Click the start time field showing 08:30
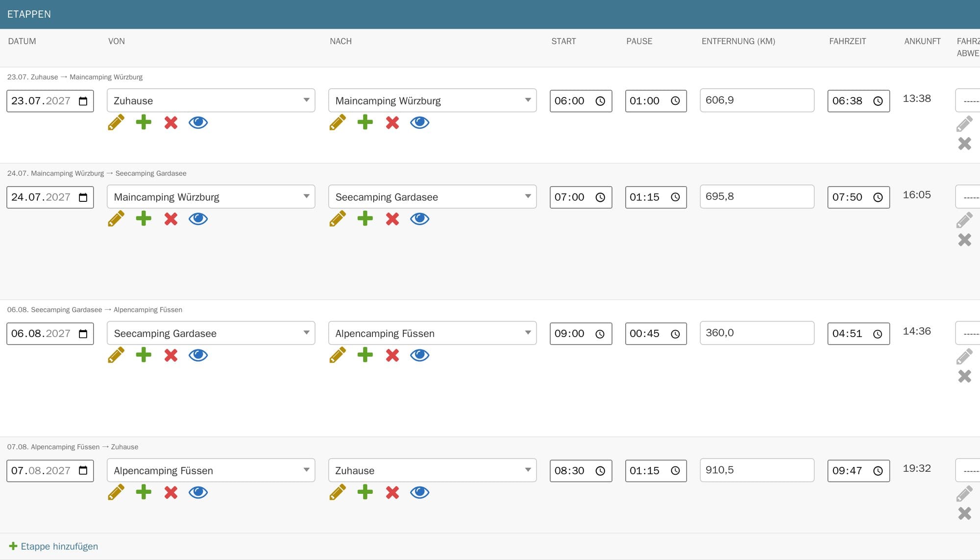Image resolution: width=980 pixels, height=560 pixels. pyautogui.click(x=581, y=470)
